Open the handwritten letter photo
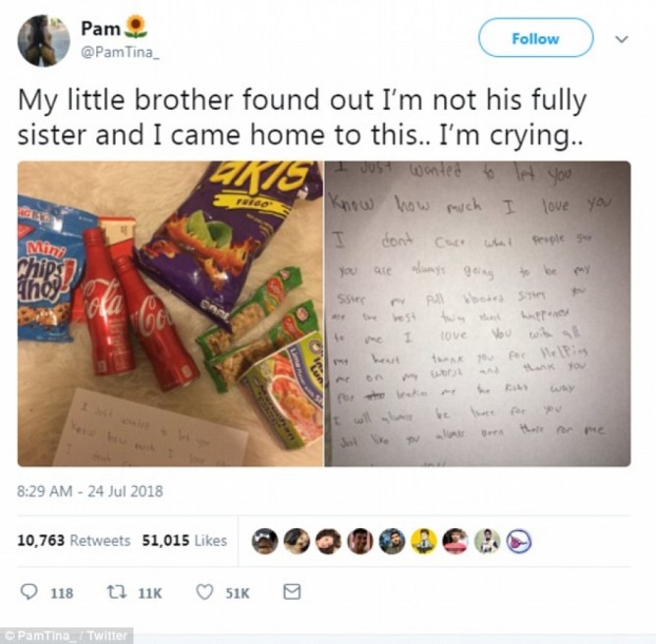 [x=478, y=313]
